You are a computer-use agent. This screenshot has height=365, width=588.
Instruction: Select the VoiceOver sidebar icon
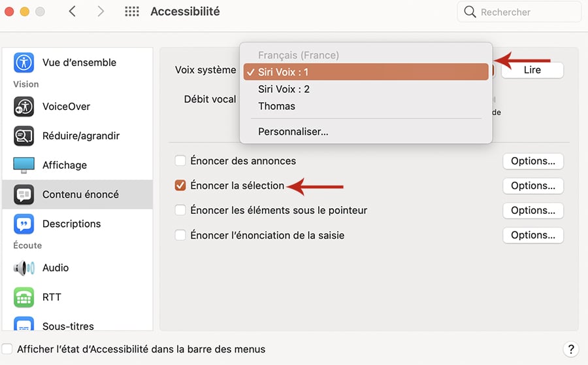pos(24,106)
